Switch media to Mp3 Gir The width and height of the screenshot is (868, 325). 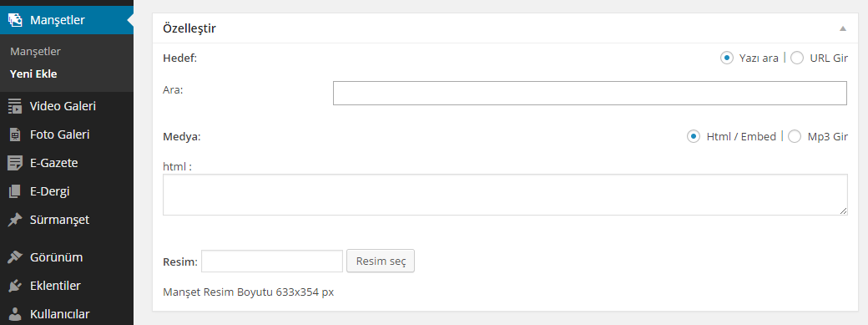click(795, 136)
